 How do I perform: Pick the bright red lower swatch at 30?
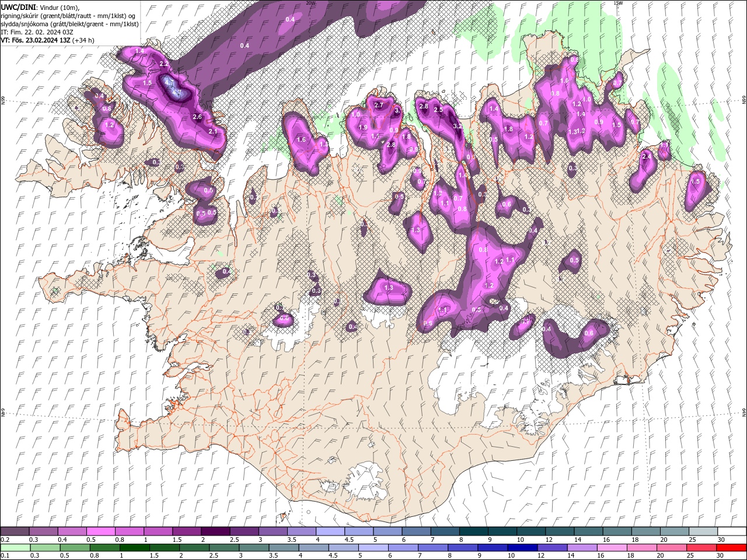(732, 548)
